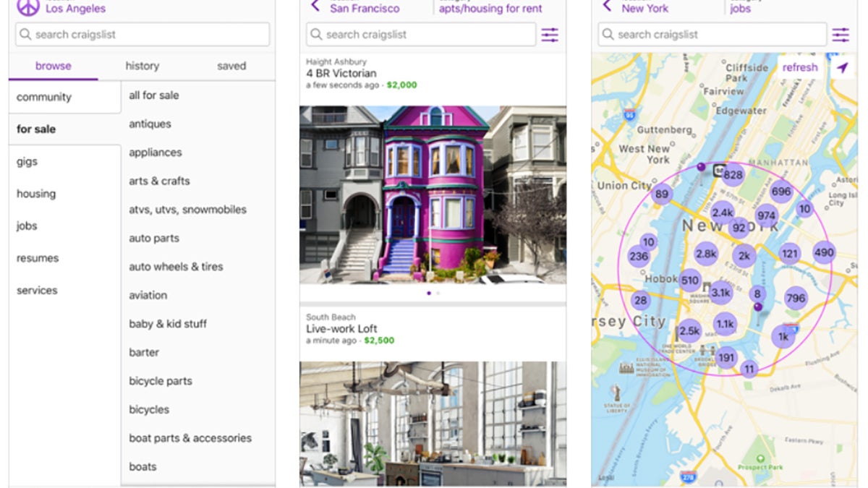Image resolution: width=868 pixels, height=488 pixels.
Task: Tap the back arrow next to New York
Action: click(607, 7)
